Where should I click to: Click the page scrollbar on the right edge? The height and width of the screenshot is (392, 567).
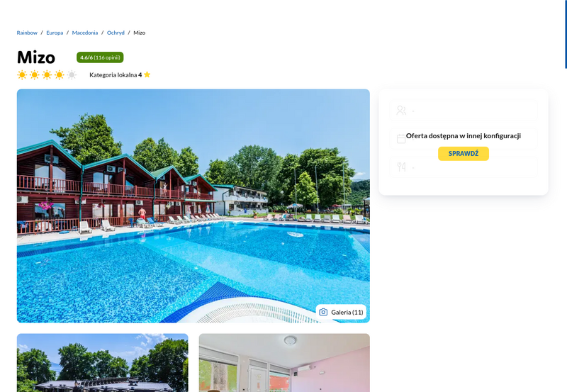point(566,34)
